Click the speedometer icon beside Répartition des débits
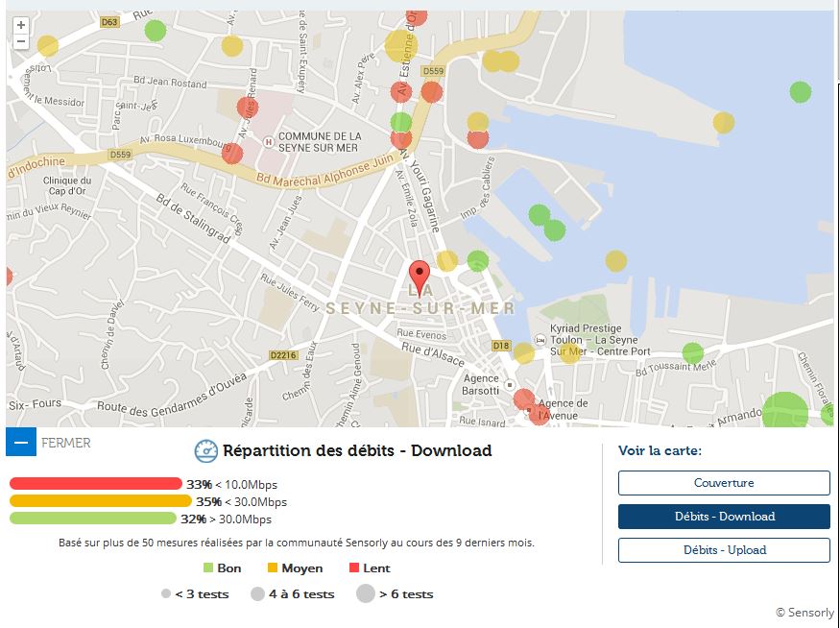The image size is (840, 628). pyautogui.click(x=206, y=451)
